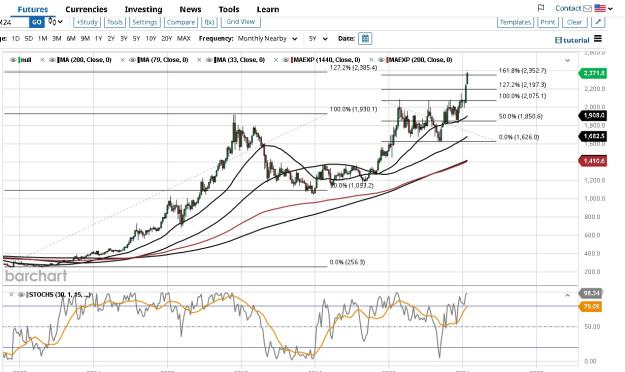625x372 pixels.
Task: Click the +Study button
Action: (87, 22)
